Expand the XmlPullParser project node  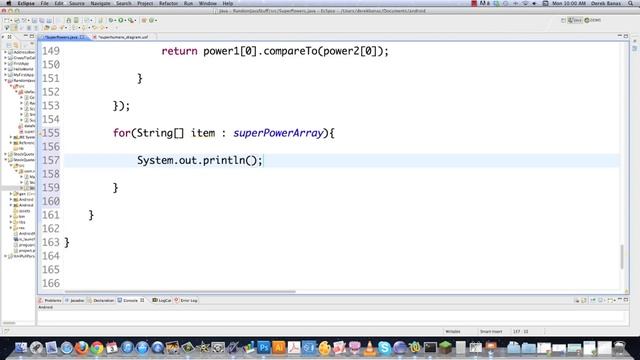pyautogui.click(x=5, y=256)
